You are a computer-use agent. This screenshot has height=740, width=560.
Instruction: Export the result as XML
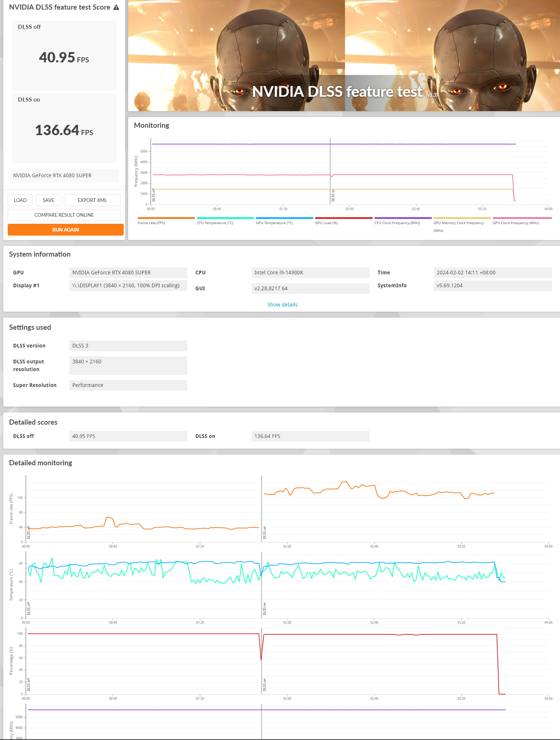pyautogui.click(x=92, y=200)
